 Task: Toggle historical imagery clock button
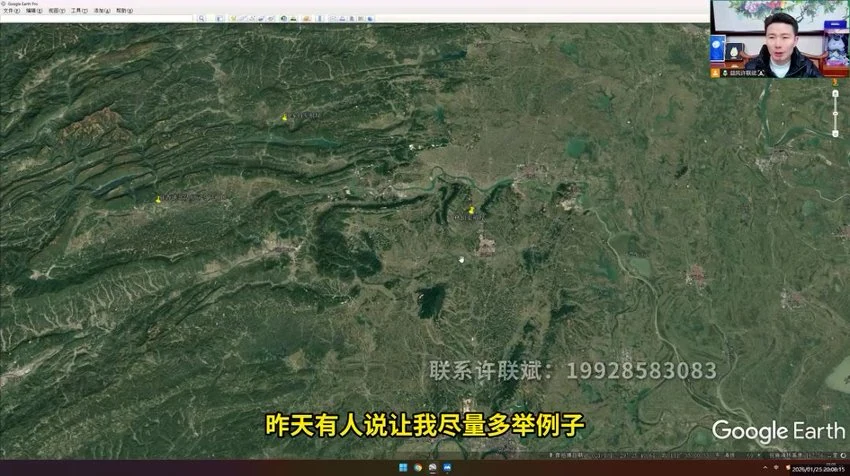[284, 18]
